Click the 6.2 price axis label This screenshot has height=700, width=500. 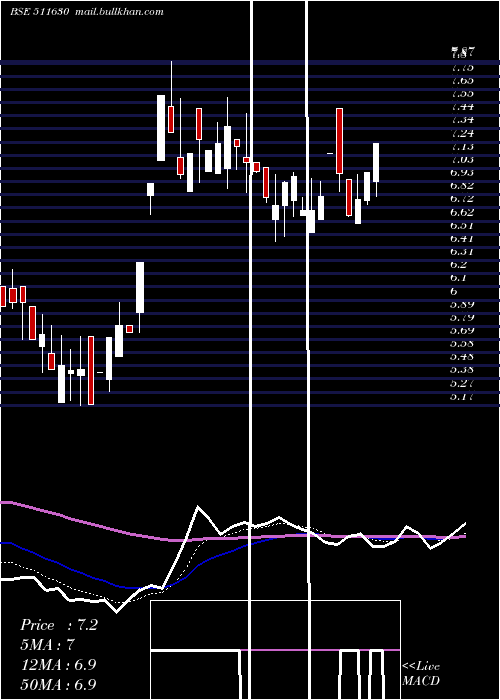[459, 265]
